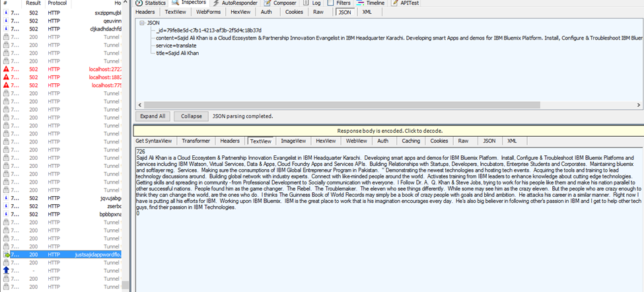Click the JSON tree right scroll arrow

click(x=639, y=105)
